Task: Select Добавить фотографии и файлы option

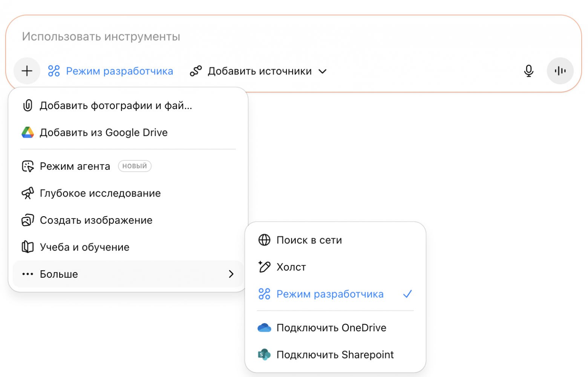Action: [x=128, y=105]
